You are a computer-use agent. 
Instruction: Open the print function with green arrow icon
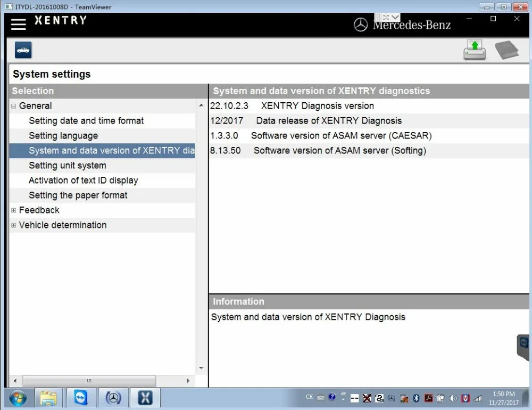(x=475, y=49)
